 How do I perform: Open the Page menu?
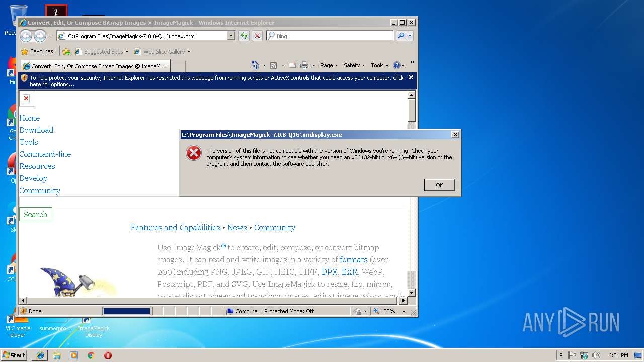pyautogui.click(x=329, y=65)
